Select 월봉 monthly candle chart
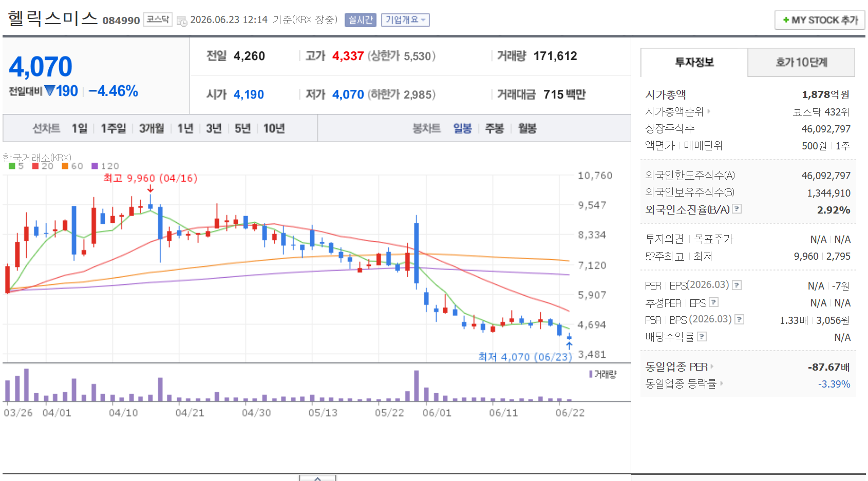This screenshot has width=868, height=481. [x=527, y=128]
